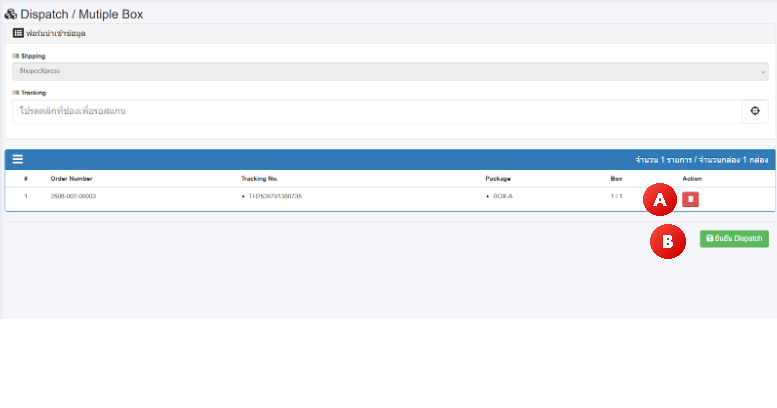Click the green Dispatch confirm button
Screen dimensions: 777x408
pyautogui.click(x=734, y=239)
